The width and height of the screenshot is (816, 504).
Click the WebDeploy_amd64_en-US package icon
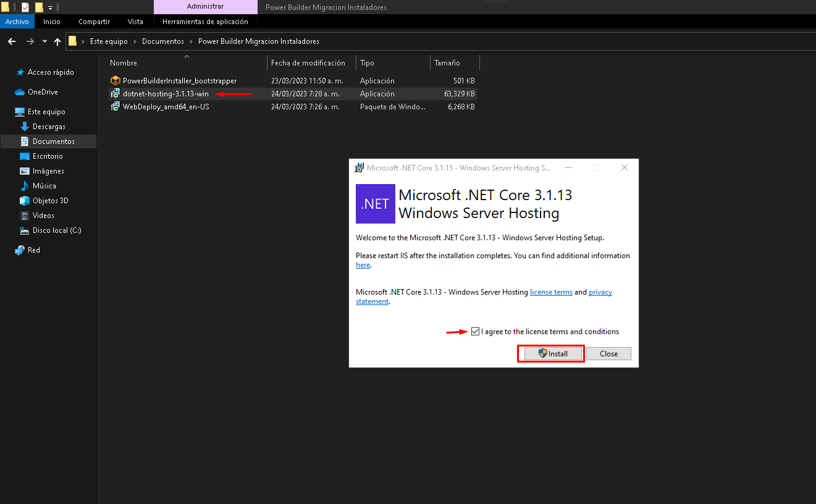[x=115, y=107]
